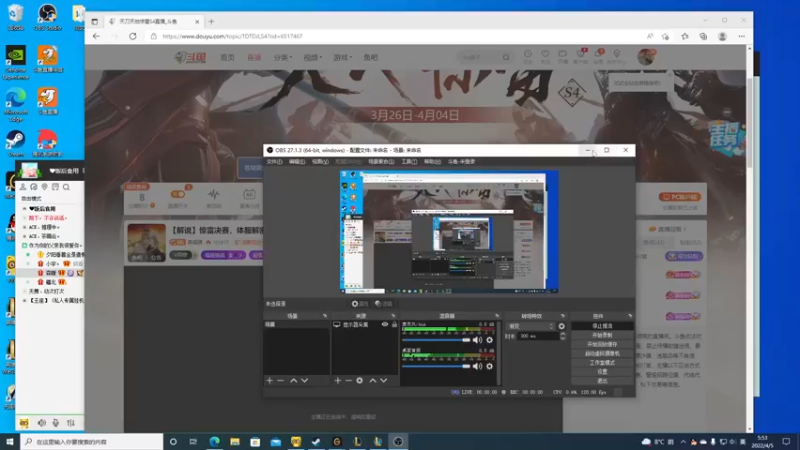Screen dimensions: 800x450
Task: Click the OBS preview canvas thumbnail
Action: [449, 232]
